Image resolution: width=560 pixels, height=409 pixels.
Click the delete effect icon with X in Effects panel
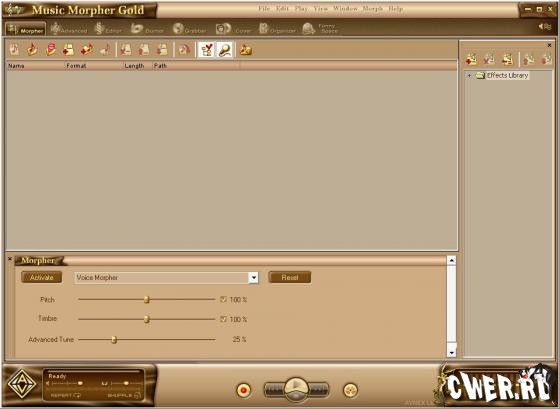[489, 59]
